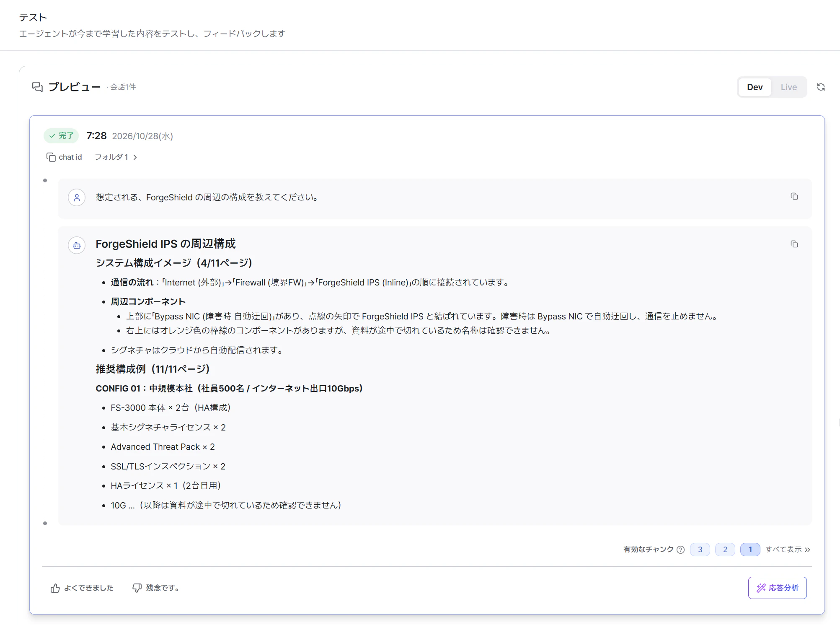Viewport: 840px width, 625px height.
Task: Open the 応答分析 analysis button
Action: (777, 588)
